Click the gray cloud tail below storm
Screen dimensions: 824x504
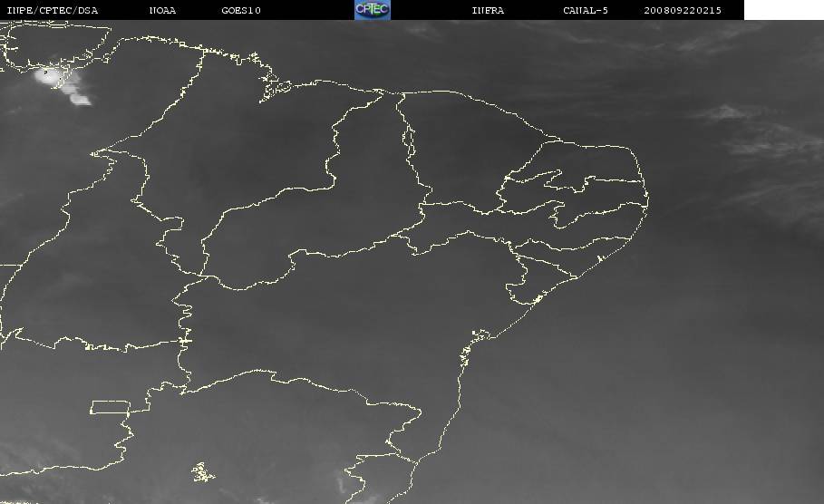(x=80, y=97)
